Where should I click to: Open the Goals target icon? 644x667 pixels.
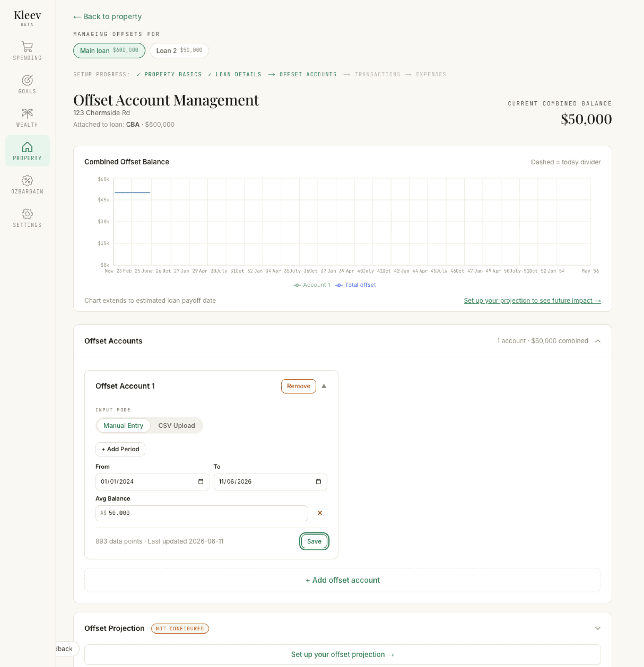(27, 80)
